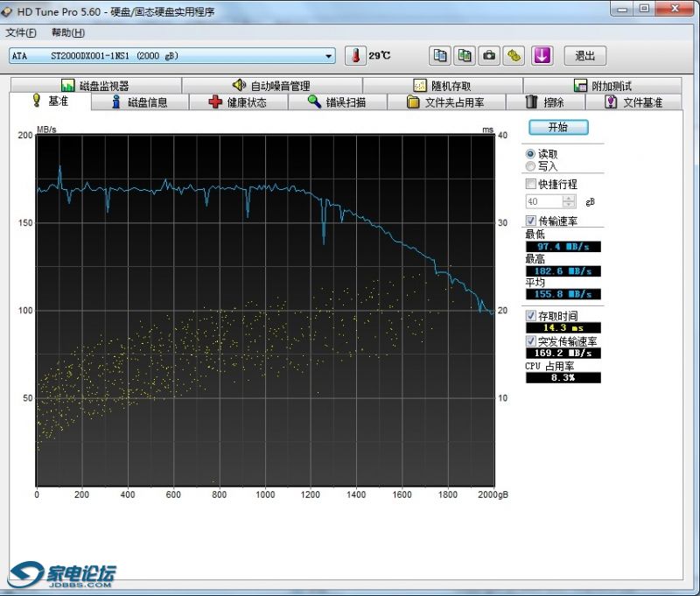Screen dimensions: 700x596
Task: Open the 磁盘信息 disk info tab
Action: click(x=140, y=102)
